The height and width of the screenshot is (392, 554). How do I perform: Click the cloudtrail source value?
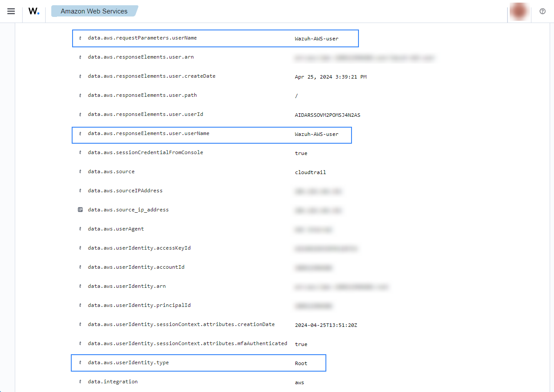(310, 172)
